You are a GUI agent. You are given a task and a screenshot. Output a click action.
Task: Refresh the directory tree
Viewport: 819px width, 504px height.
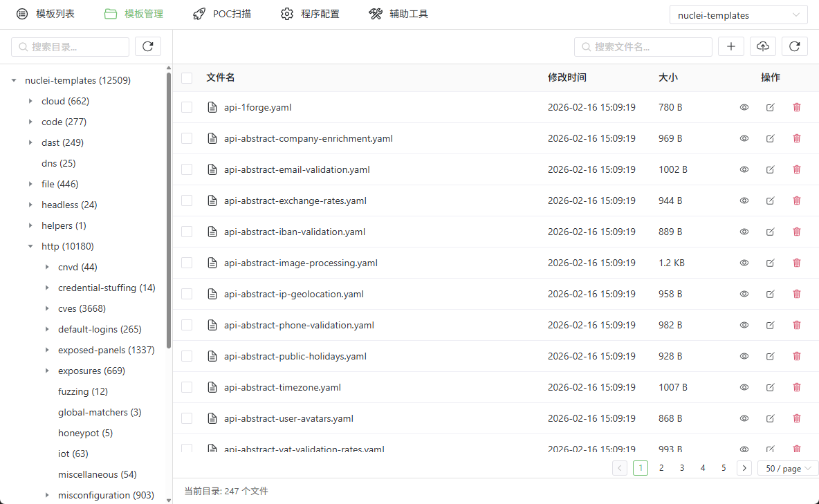coord(147,46)
